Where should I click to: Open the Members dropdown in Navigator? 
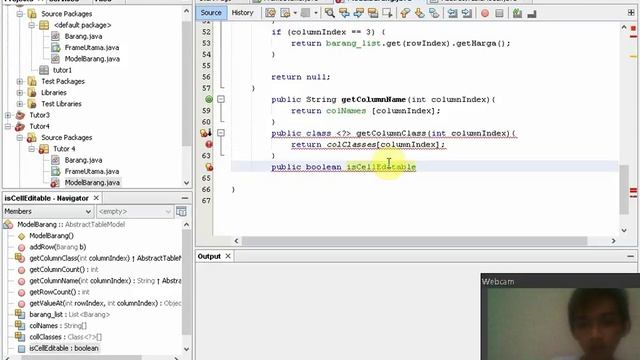click(x=48, y=211)
